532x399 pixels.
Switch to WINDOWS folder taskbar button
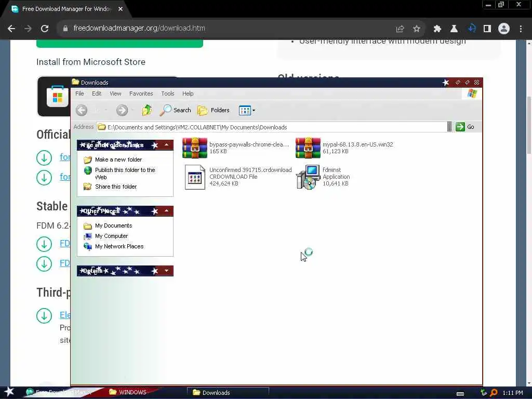(128, 392)
